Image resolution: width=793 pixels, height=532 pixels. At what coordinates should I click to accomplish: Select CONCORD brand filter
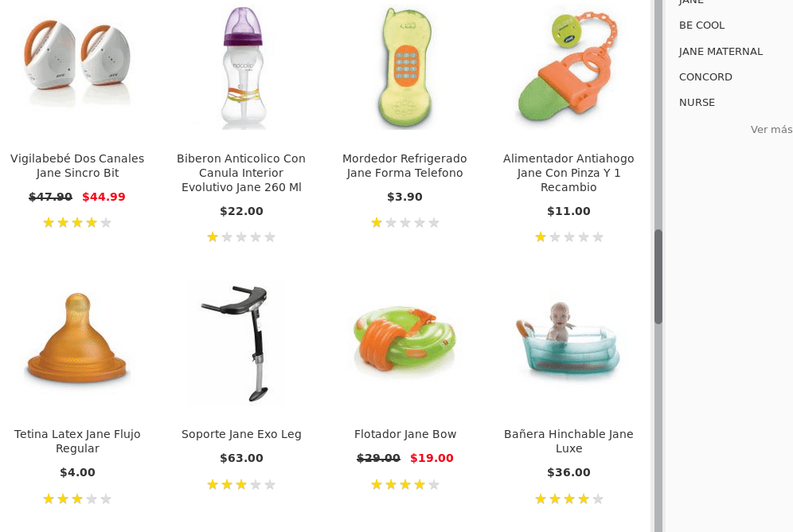coord(705,76)
